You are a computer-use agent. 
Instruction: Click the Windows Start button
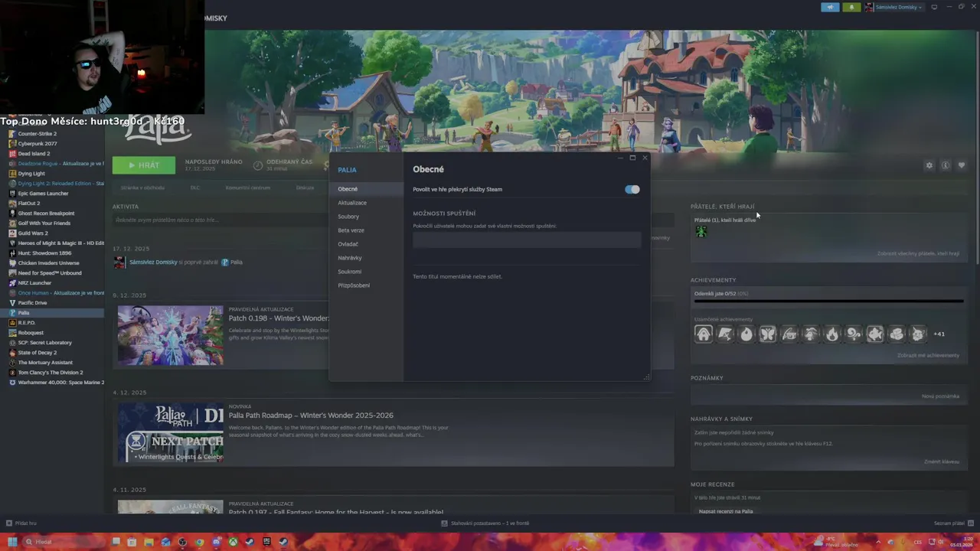(x=12, y=542)
